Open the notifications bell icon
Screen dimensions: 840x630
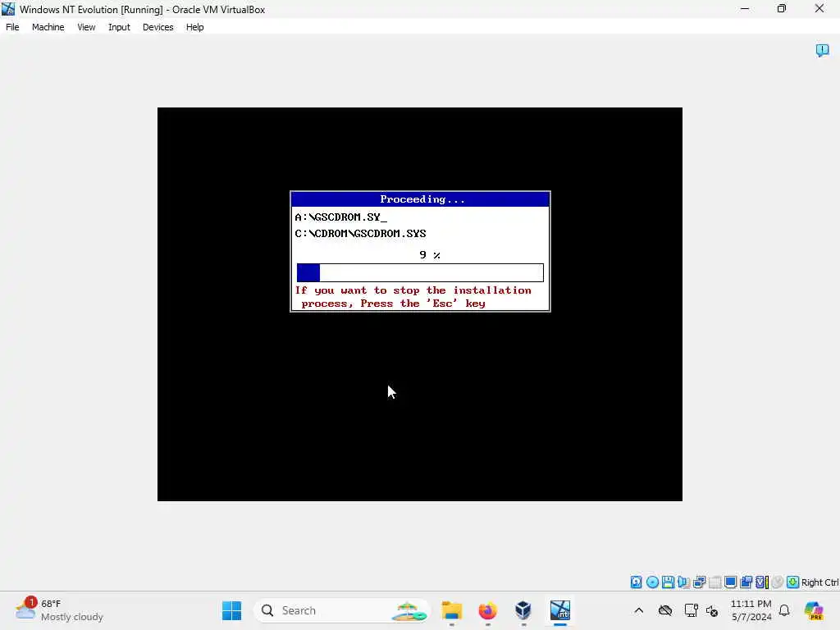784,610
